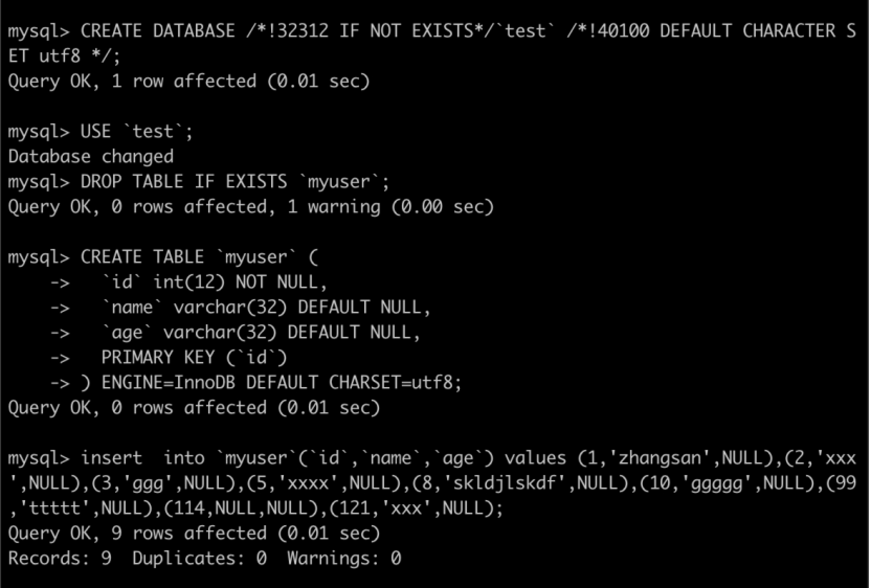Click 'Query OK, 1 row affected' line
871x588 pixels.
pyautogui.click(x=189, y=81)
